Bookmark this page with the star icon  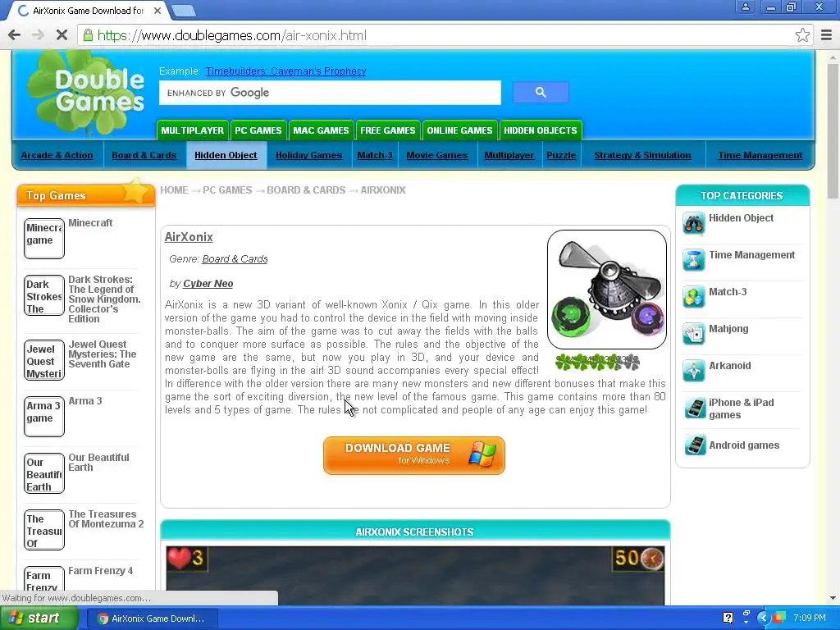[802, 35]
